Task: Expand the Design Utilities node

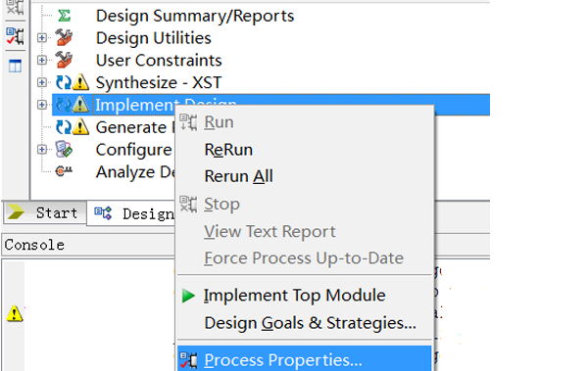Action: coord(42,38)
